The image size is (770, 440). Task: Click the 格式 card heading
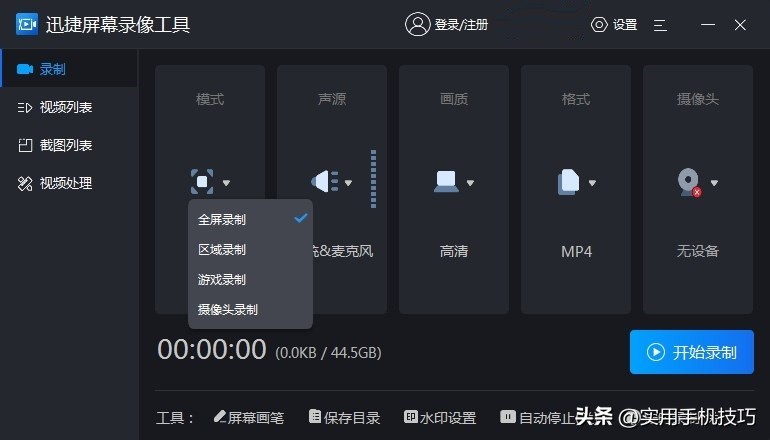[576, 99]
